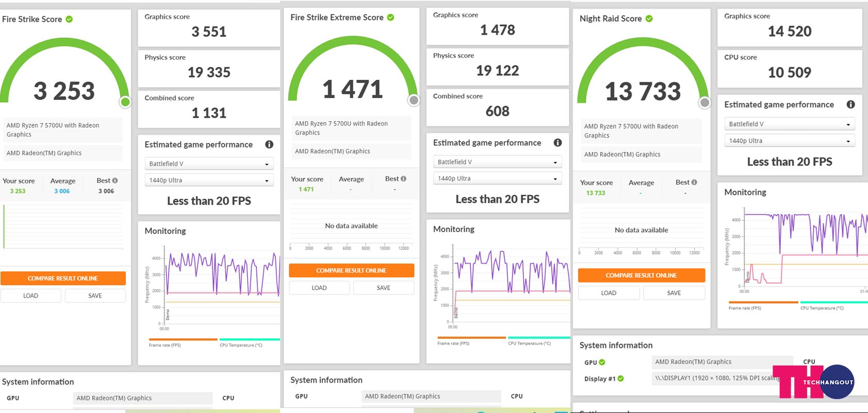Click Fire Strike Extreme score 1 471 in gauge
This screenshot has height=413, width=868.
pos(353,89)
